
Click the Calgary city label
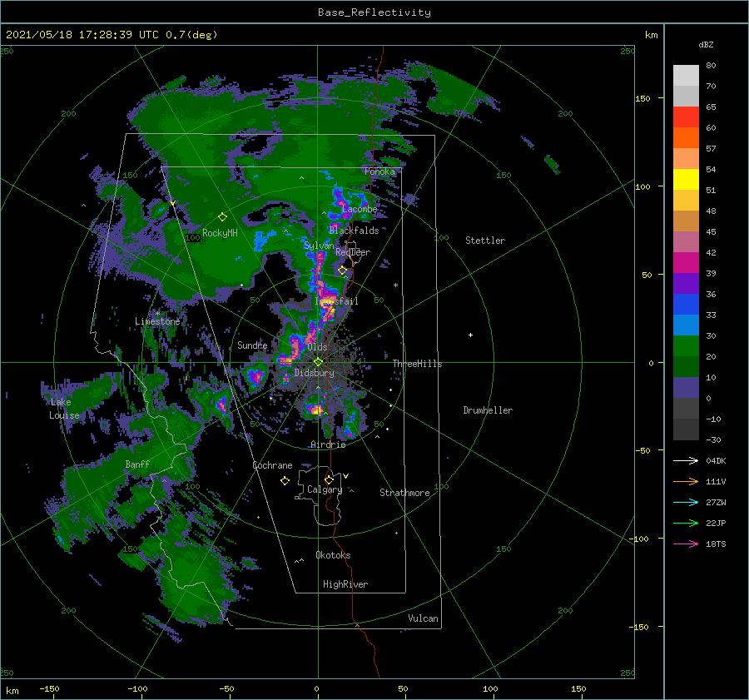pos(325,489)
